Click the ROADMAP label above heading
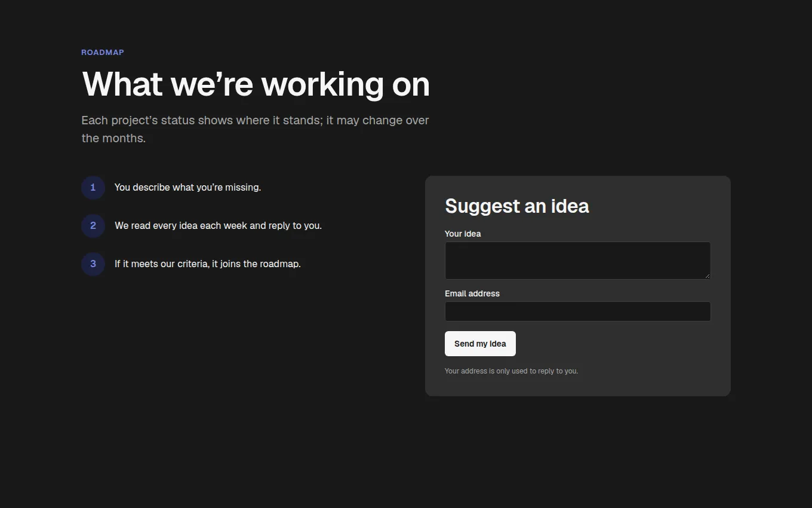 103,53
